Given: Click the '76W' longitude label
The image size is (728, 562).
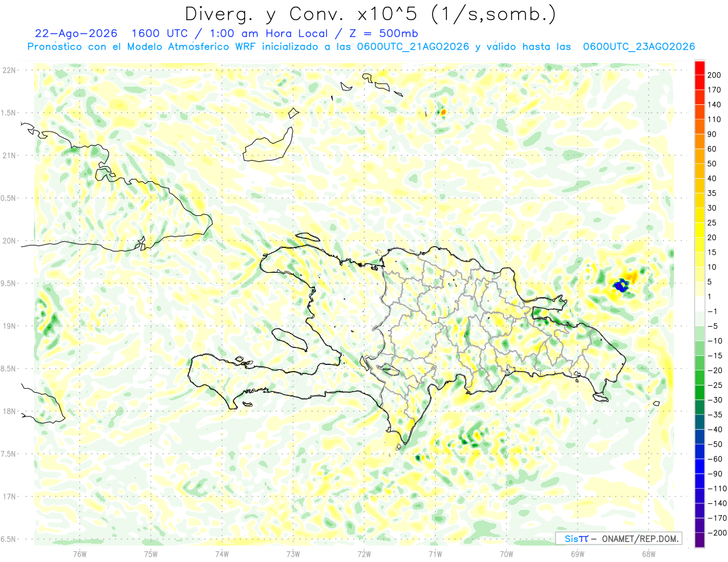Looking at the screenshot, I should [x=79, y=553].
